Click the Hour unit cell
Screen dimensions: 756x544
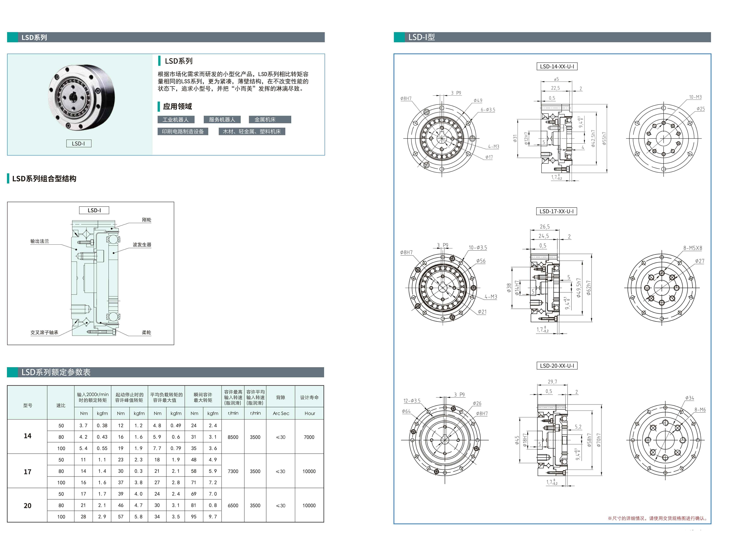(310, 413)
